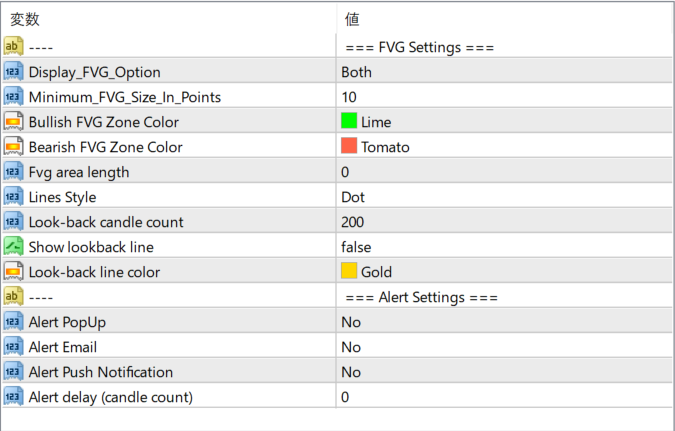Click the integer icon beside Alert PopUp
This screenshot has width=675, height=431.
pos(14,322)
